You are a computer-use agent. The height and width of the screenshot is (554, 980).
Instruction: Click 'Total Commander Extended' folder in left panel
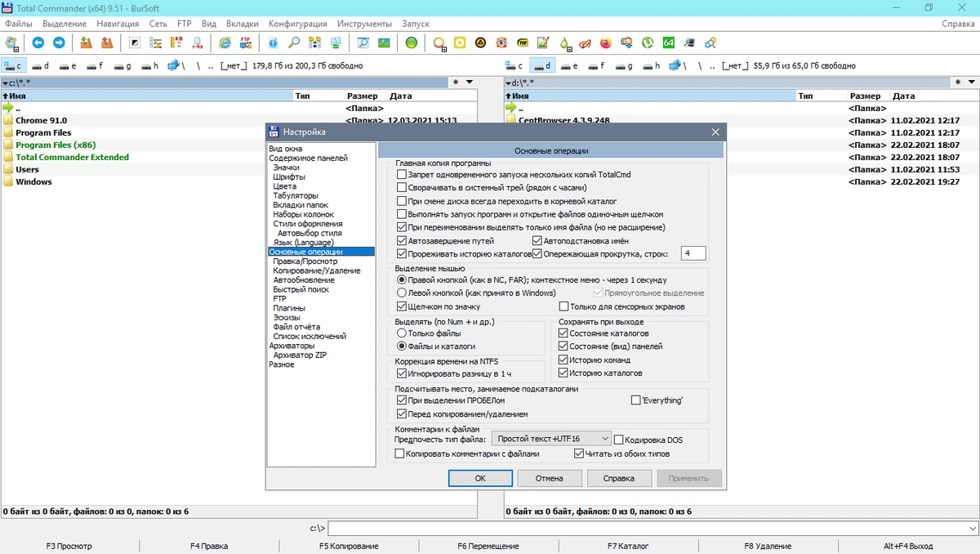point(72,157)
